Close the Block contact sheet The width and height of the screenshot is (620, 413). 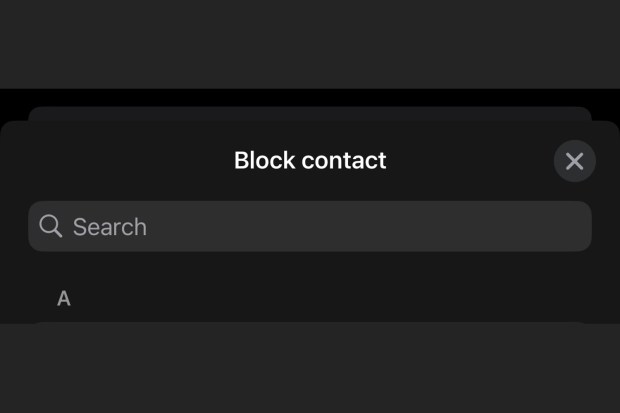point(575,161)
